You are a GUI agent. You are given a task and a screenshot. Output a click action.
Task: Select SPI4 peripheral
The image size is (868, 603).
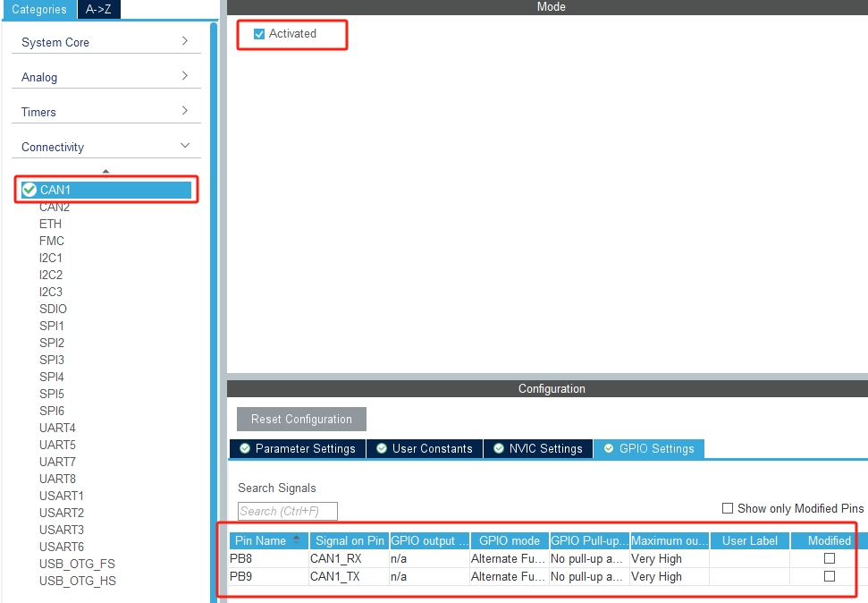pos(52,377)
